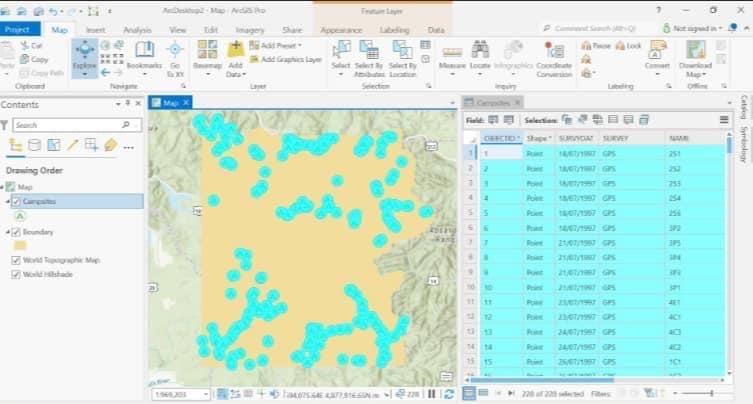The height and width of the screenshot is (404, 753).
Task: Switch to the Analysis ribbon tab
Action: pos(137,30)
